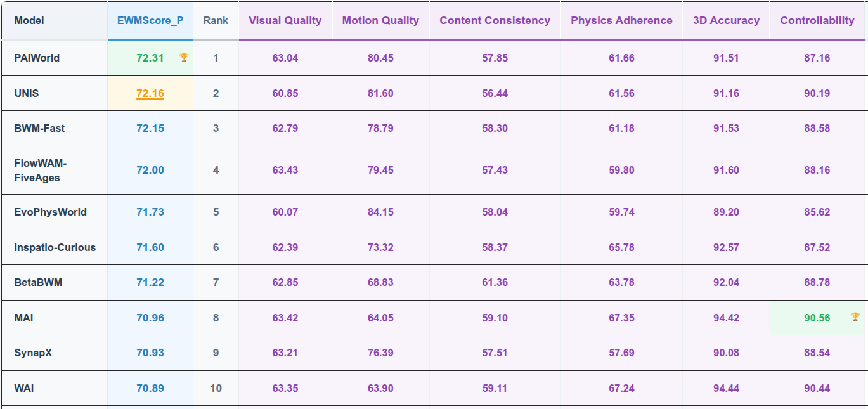Click the Rank column header
The width and height of the screenshot is (868, 409).
point(216,20)
